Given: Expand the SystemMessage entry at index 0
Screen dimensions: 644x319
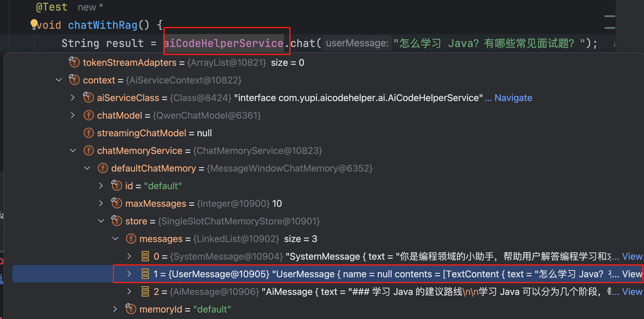Looking at the screenshot, I should click(129, 256).
